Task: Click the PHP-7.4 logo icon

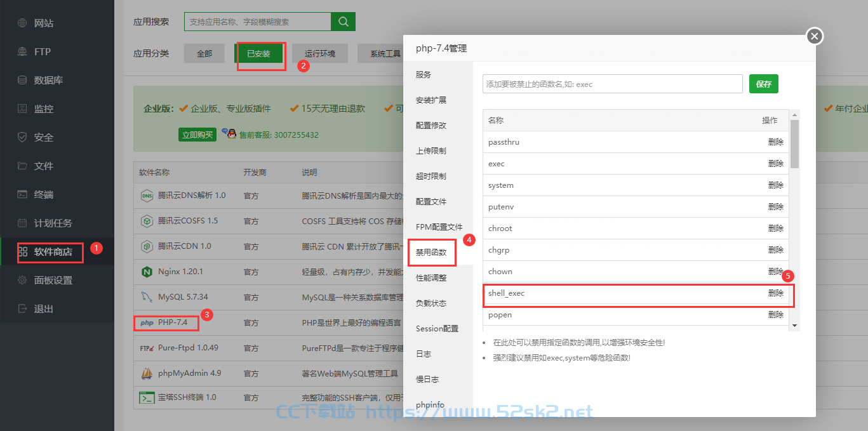Action: pyautogui.click(x=147, y=322)
